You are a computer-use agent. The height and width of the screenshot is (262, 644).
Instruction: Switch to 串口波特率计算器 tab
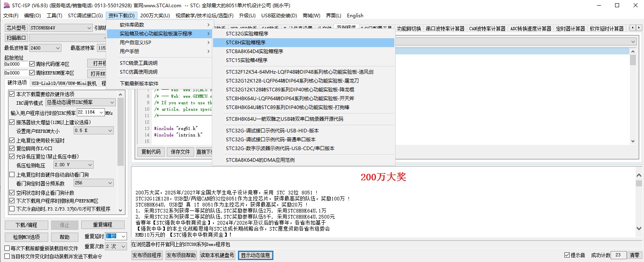(445, 29)
